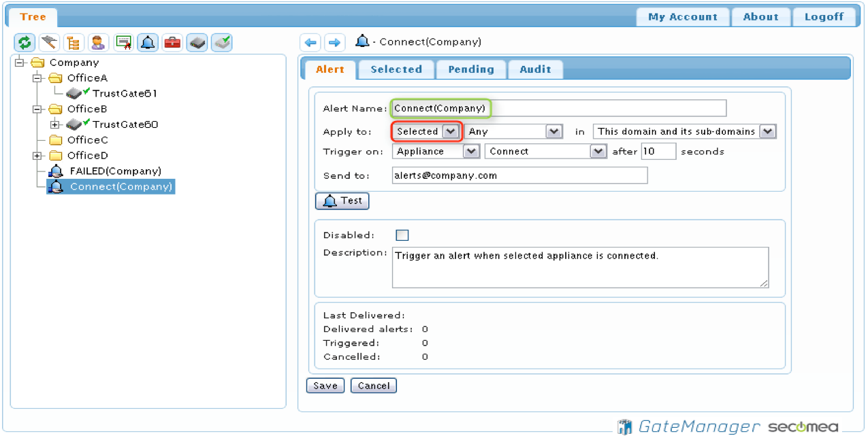Click the seconds delay input field
The image size is (868, 440).
coord(658,151)
